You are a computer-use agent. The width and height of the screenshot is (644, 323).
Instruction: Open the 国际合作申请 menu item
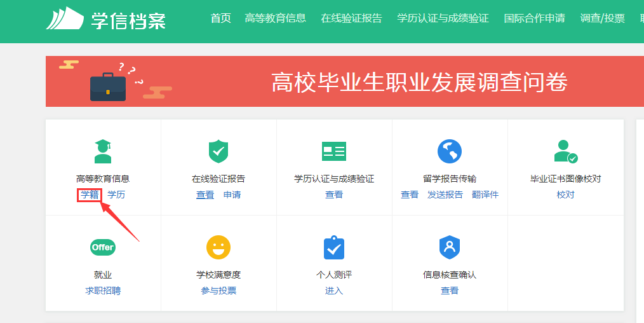coord(534,18)
